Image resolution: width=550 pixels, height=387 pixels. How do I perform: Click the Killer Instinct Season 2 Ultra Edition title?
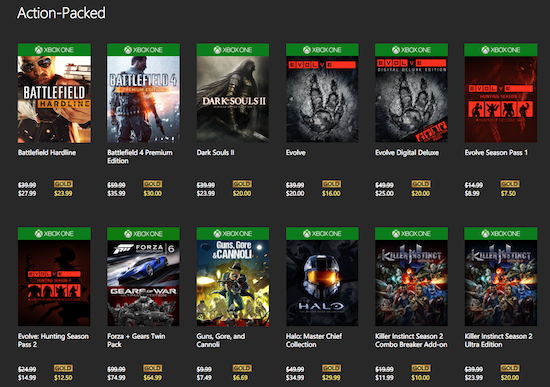click(498, 340)
